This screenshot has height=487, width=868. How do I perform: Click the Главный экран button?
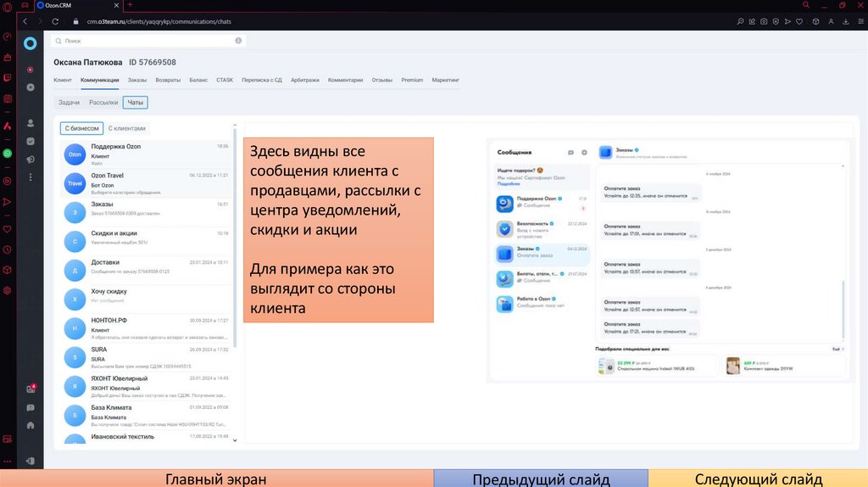click(216, 479)
